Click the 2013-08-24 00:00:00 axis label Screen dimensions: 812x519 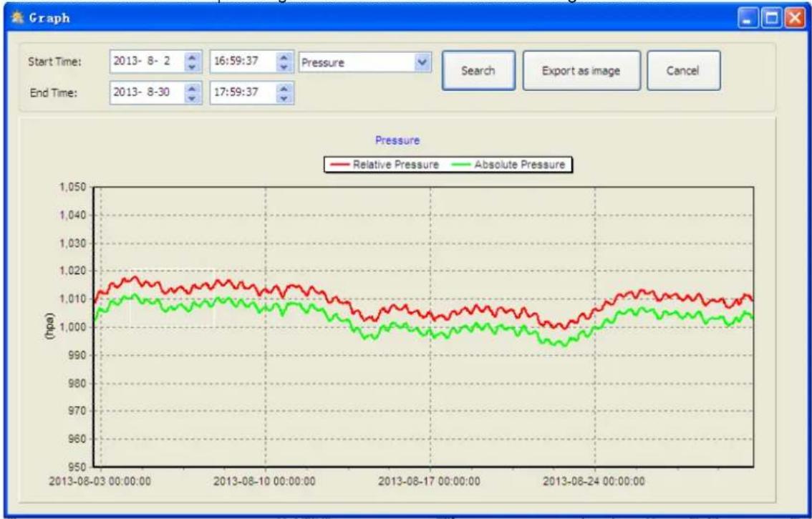594,481
